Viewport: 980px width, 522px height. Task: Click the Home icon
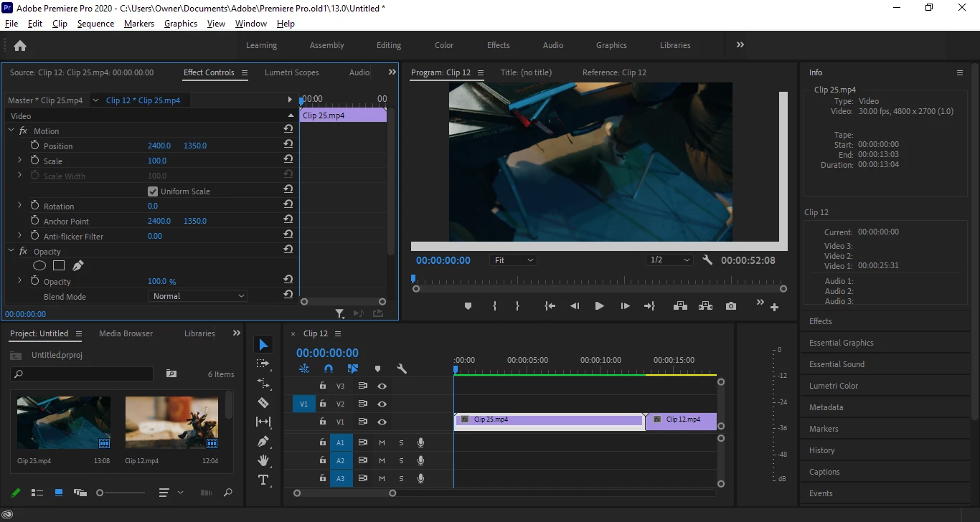pos(20,46)
